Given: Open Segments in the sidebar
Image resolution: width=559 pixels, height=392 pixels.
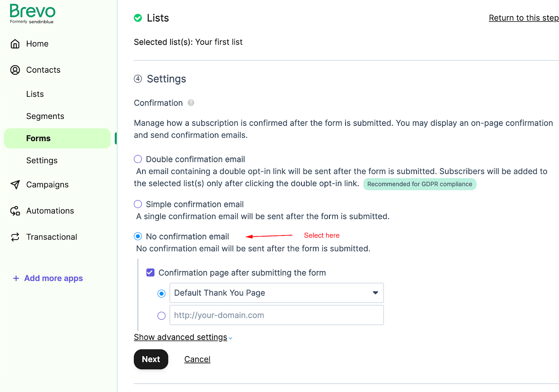Looking at the screenshot, I should [x=45, y=116].
